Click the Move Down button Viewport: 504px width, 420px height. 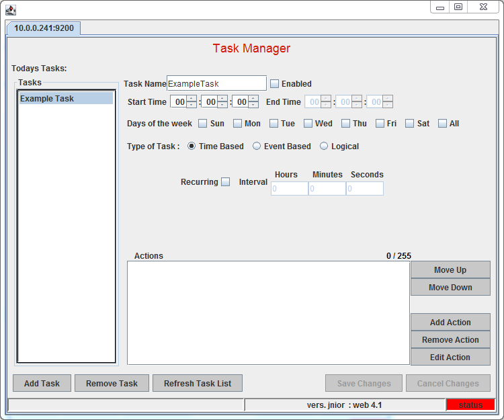[450, 287]
